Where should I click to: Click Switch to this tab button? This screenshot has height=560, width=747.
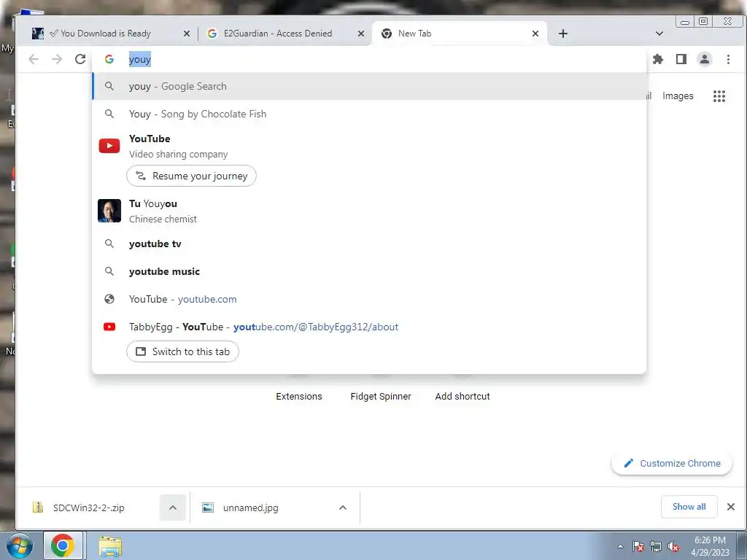click(182, 351)
